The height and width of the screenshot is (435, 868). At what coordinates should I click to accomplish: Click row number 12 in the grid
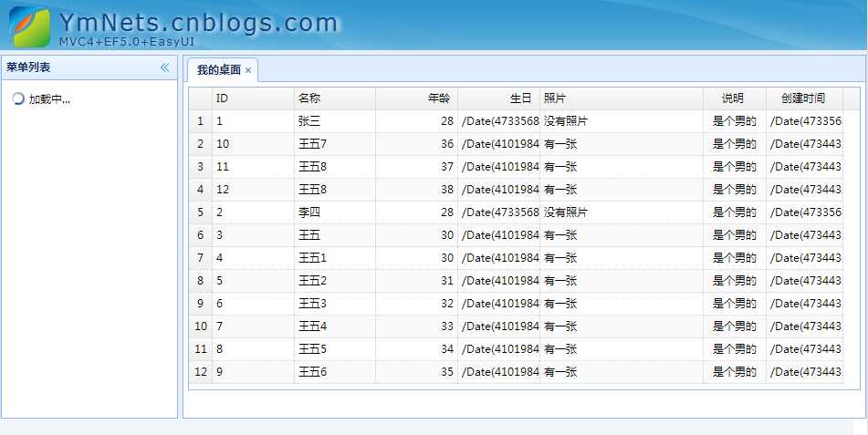point(201,372)
